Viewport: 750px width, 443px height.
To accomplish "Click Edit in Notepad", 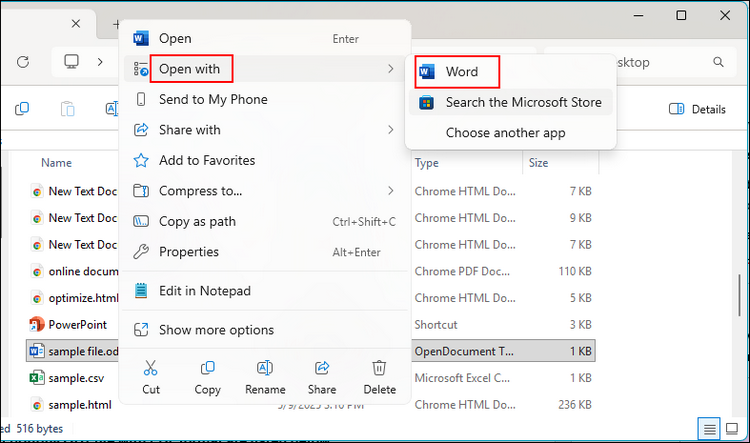I will coord(265,291).
